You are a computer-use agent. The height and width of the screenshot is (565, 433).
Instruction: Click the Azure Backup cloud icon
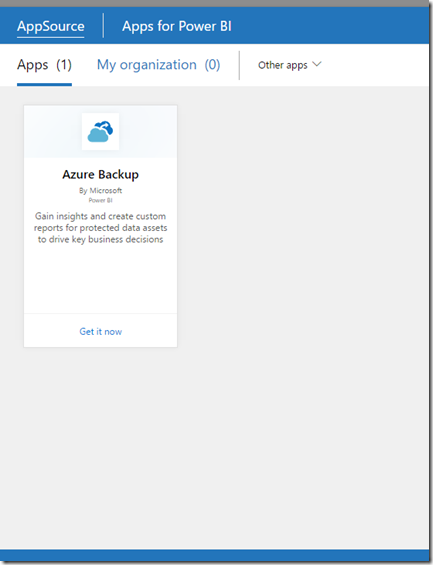[x=101, y=132]
